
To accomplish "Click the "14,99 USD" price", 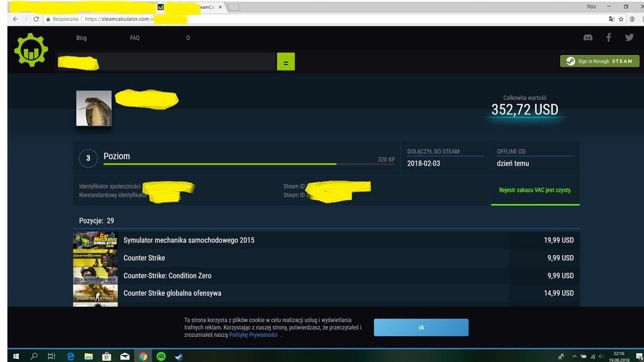I will [558, 293].
